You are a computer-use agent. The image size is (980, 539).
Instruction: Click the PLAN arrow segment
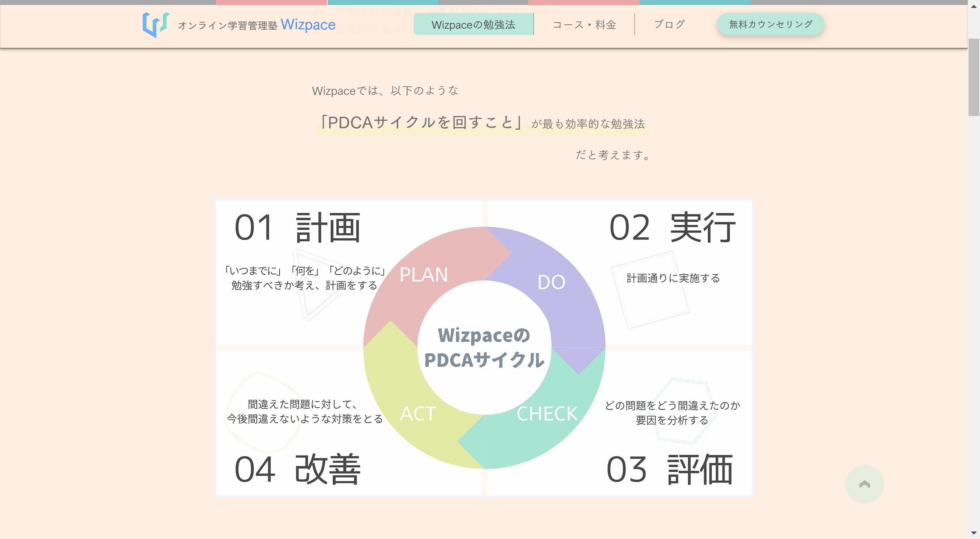pos(423,275)
